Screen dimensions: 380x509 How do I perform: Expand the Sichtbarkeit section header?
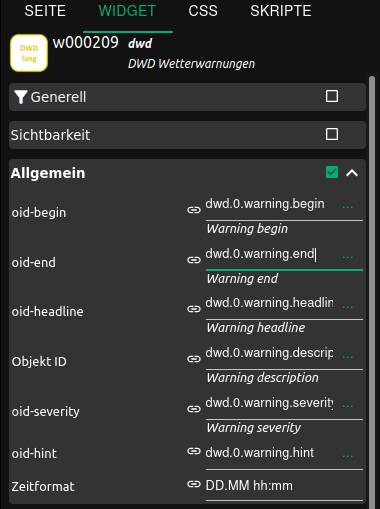[x=187, y=135]
